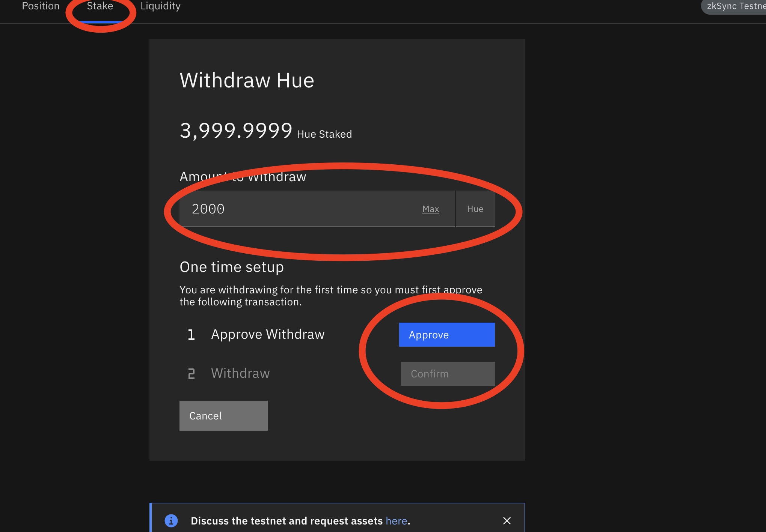Click step number 2 indicator
Viewport: 766px width, 532px height.
[x=191, y=374]
